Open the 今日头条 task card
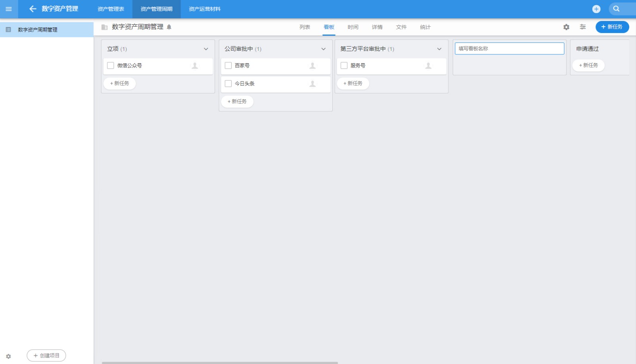 [276, 84]
